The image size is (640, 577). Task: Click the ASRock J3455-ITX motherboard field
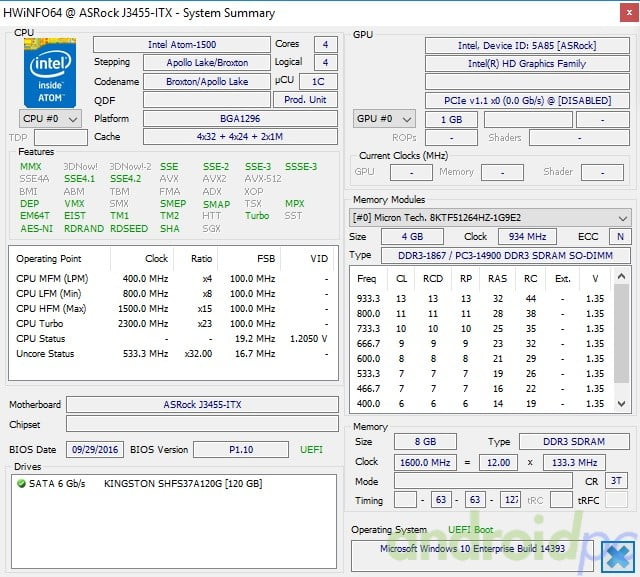tap(202, 405)
